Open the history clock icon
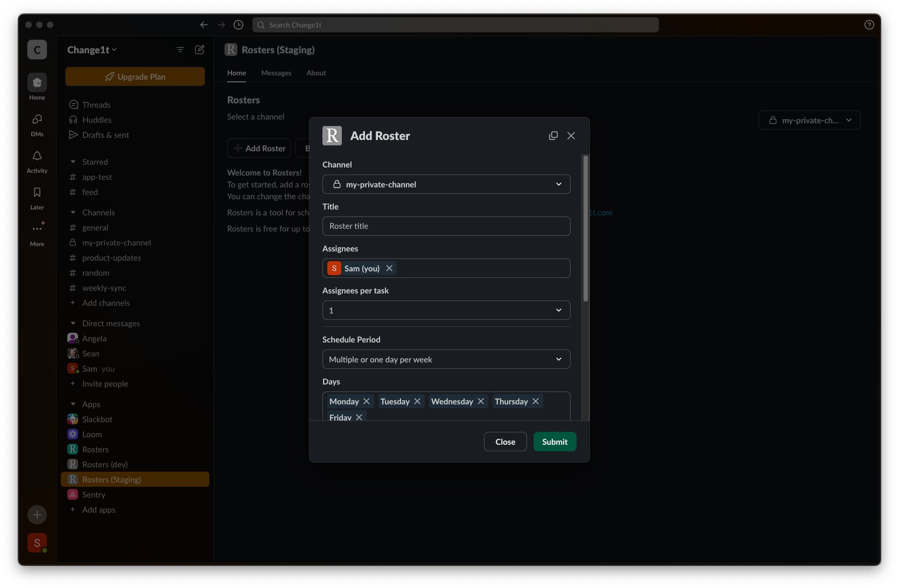 (x=238, y=25)
